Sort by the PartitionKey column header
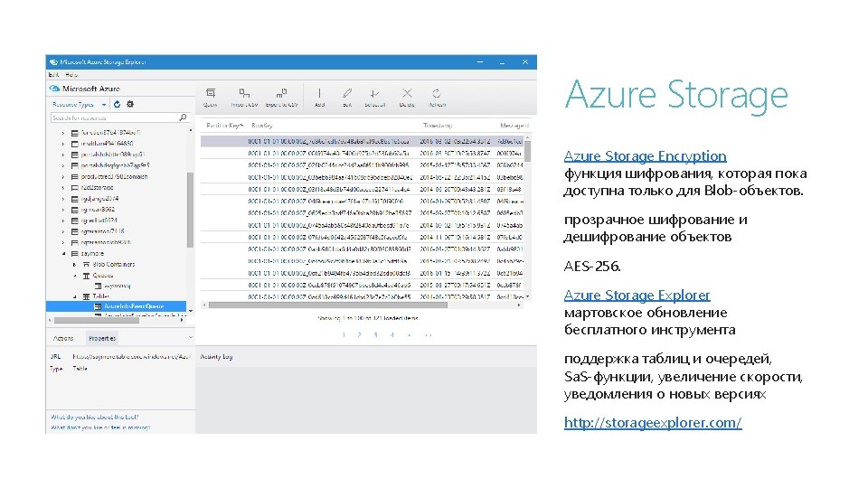Viewport: 868px width, 488px height. (x=223, y=126)
